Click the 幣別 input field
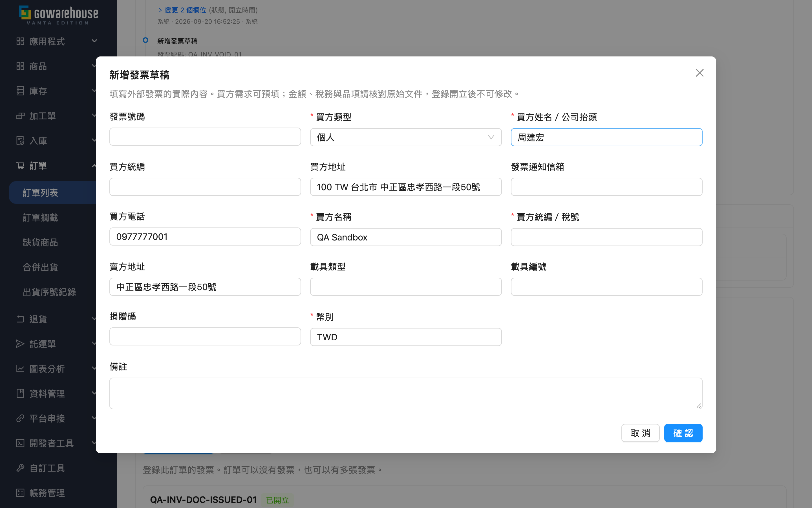This screenshot has width=812, height=508. point(406,337)
